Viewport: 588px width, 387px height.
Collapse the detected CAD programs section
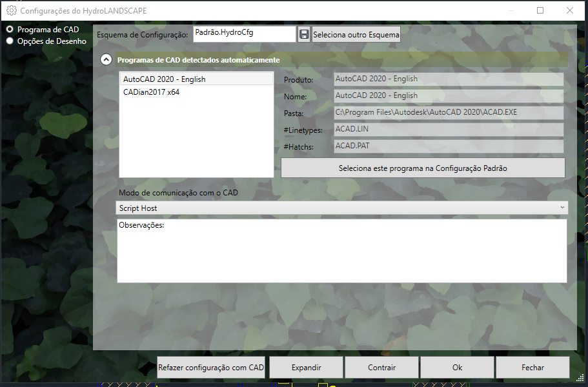coord(106,60)
